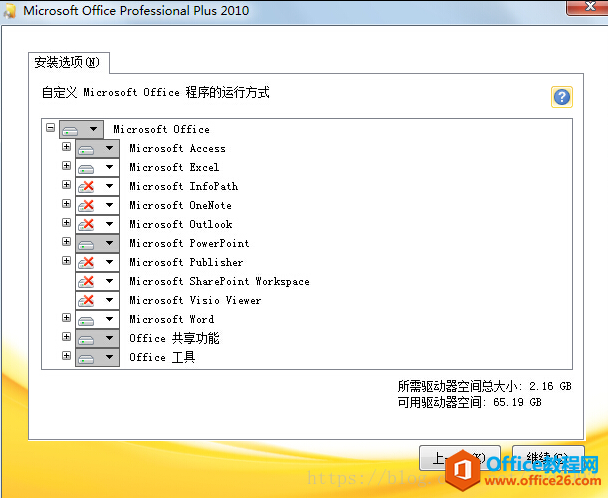This screenshot has width=608, height=498.
Task: Click the red X icon beside Microsoft Outlook
Action: [x=86, y=225]
